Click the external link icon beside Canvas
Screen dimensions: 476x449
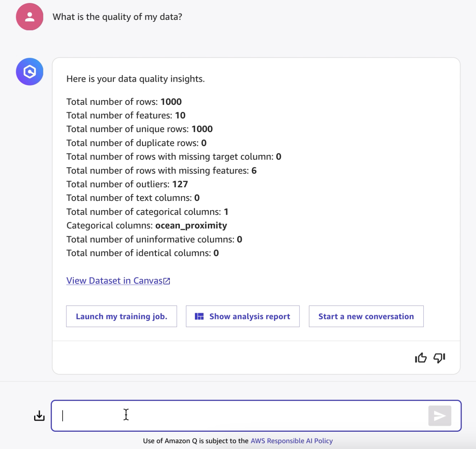[167, 281]
